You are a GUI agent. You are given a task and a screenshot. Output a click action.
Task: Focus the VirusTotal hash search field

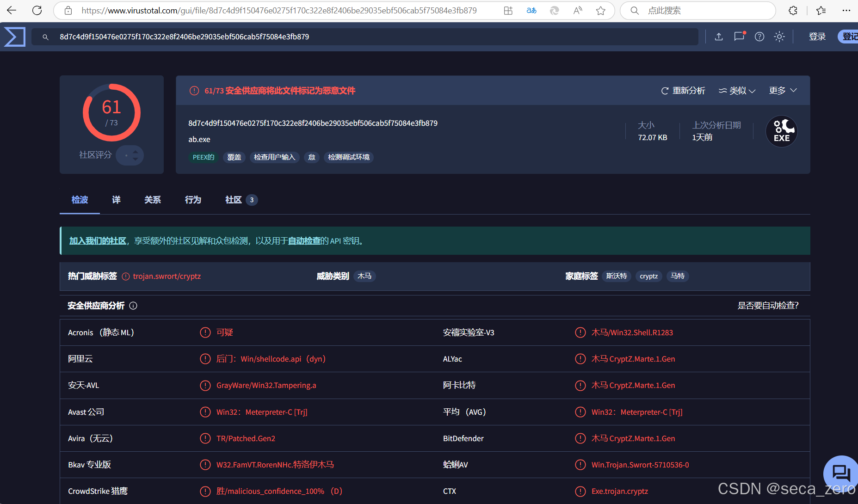[365, 37]
